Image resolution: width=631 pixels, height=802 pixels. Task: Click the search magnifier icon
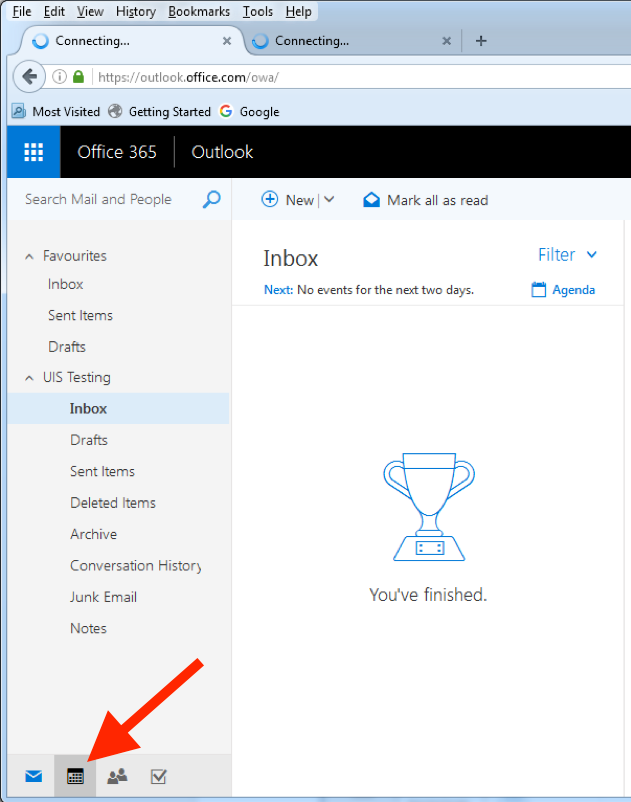tap(211, 199)
